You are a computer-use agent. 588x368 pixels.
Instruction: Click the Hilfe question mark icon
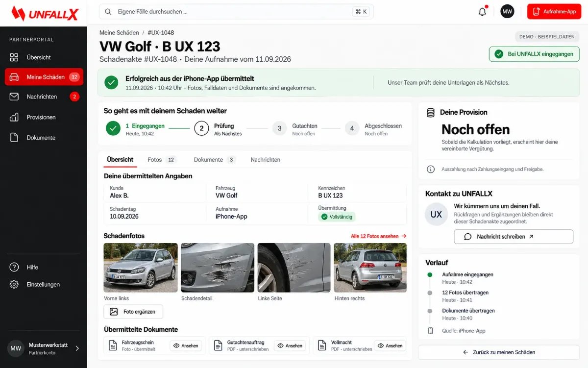click(14, 267)
